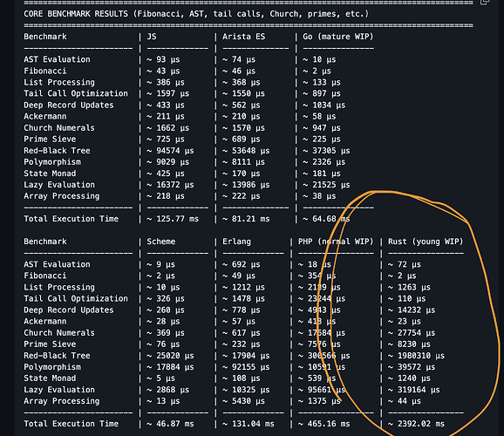Click the Scheme Red-Black Tree value 25020 µs
Screen dimensions: 504x436
point(170,356)
